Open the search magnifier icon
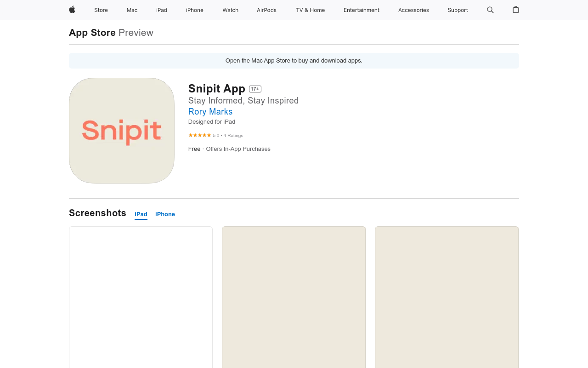 coord(490,10)
